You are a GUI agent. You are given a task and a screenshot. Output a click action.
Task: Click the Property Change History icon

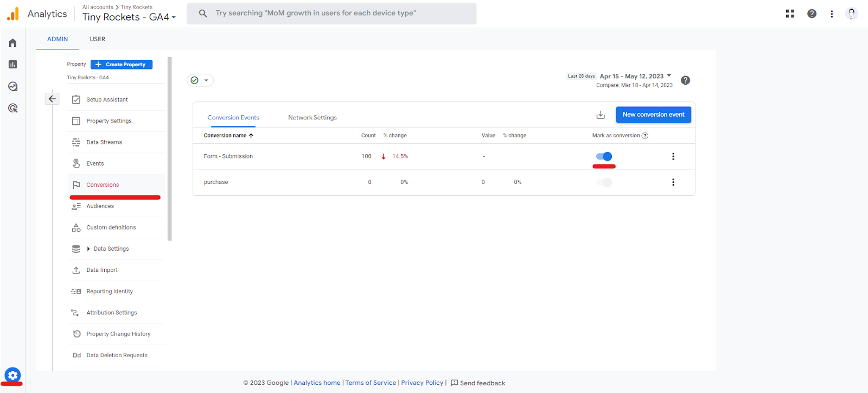pyautogui.click(x=76, y=334)
